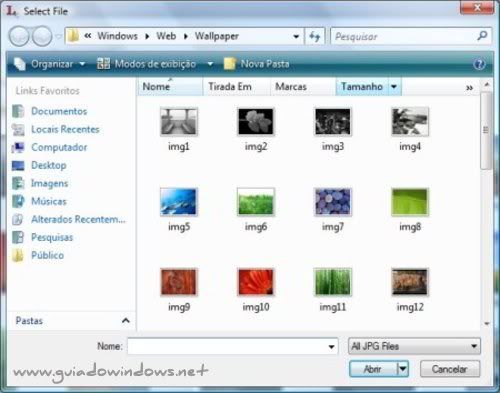The height and width of the screenshot is (393, 500).
Task: Click the address bar folder icon
Action: point(73,36)
